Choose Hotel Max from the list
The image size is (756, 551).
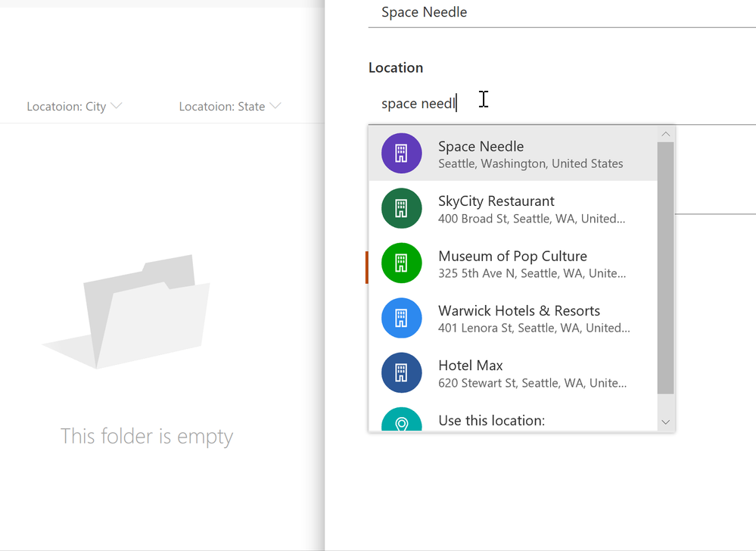512,372
